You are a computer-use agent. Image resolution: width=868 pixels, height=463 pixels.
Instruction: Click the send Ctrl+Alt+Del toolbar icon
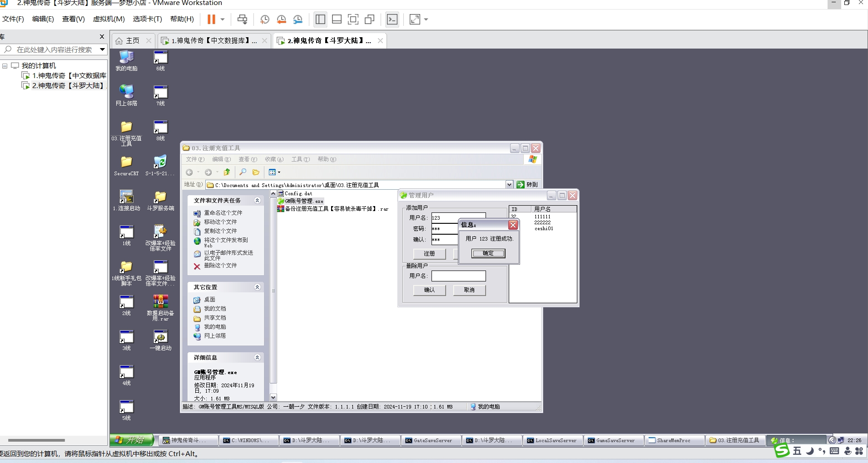243,19
